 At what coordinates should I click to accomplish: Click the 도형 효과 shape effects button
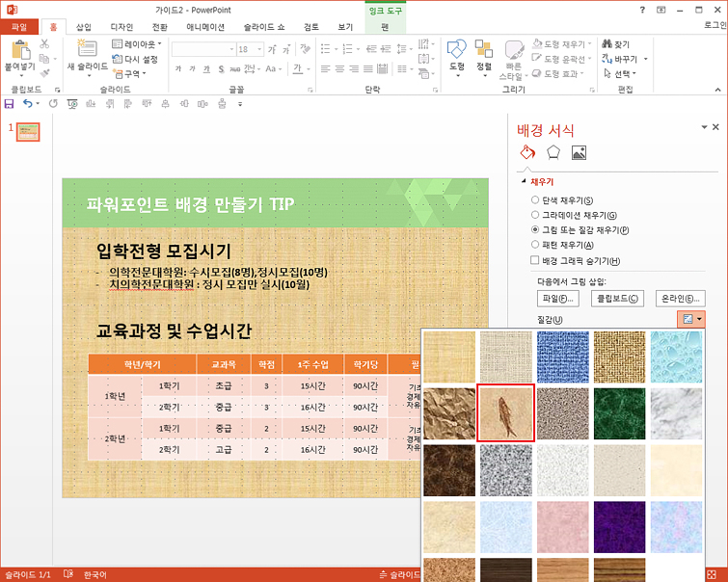pyautogui.click(x=556, y=73)
